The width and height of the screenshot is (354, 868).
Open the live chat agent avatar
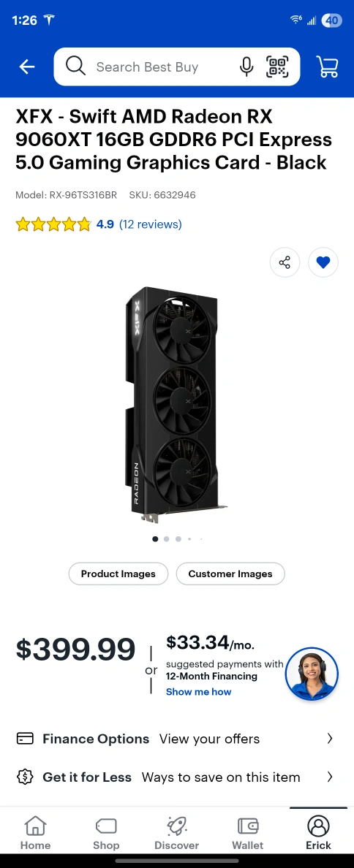coord(312,674)
